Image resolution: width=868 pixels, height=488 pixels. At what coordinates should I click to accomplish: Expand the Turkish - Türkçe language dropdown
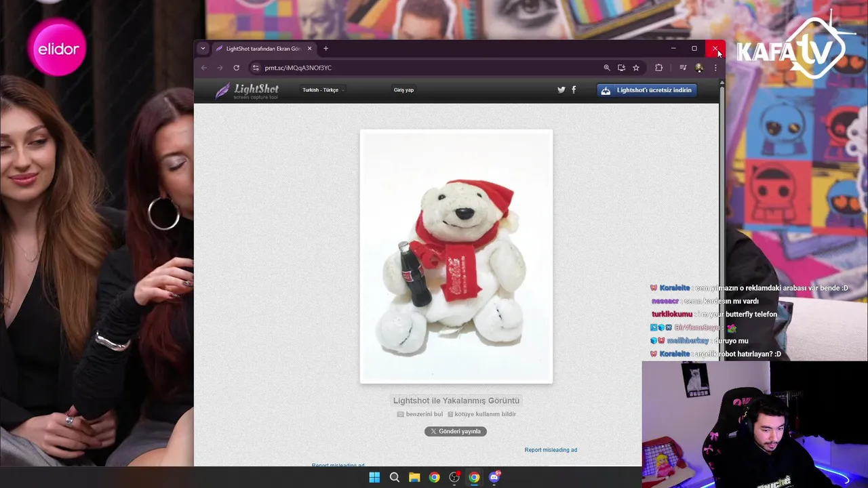pyautogui.click(x=323, y=90)
